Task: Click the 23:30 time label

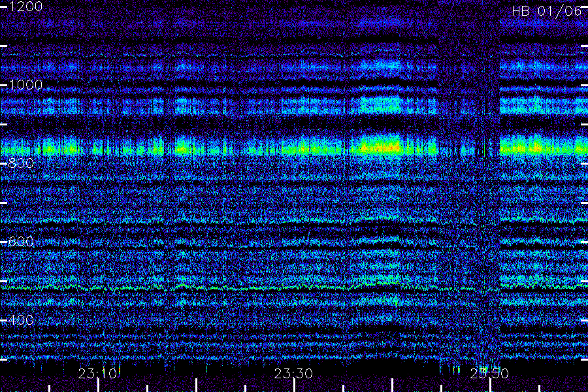Action: pyautogui.click(x=293, y=374)
